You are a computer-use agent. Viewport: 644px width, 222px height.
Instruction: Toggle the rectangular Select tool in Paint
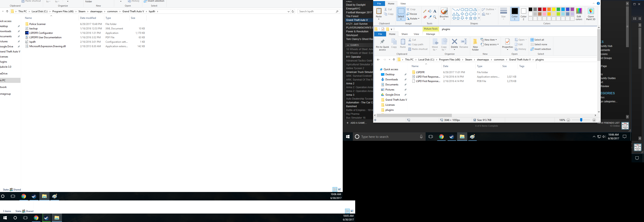401,11
